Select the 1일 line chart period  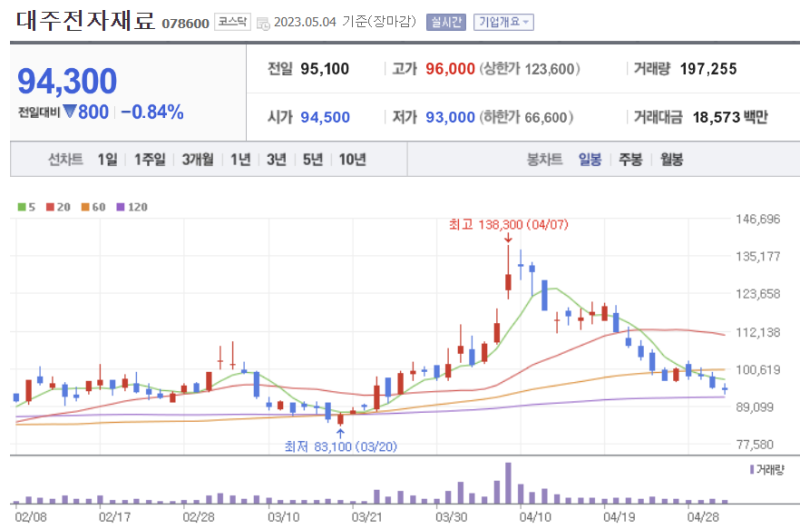108,160
